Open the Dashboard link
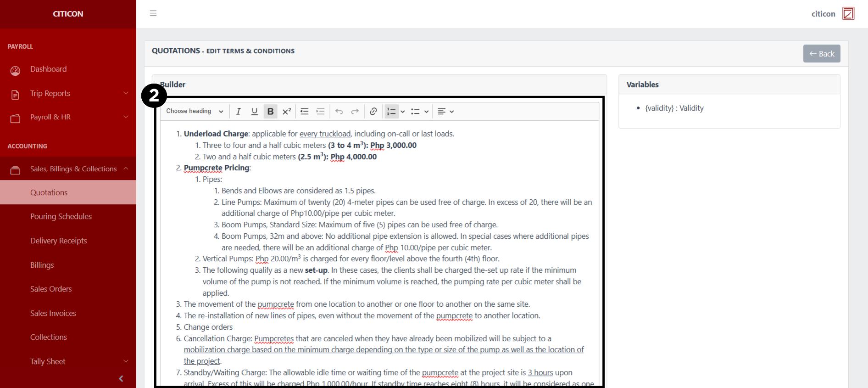The width and height of the screenshot is (868, 388). (x=48, y=69)
